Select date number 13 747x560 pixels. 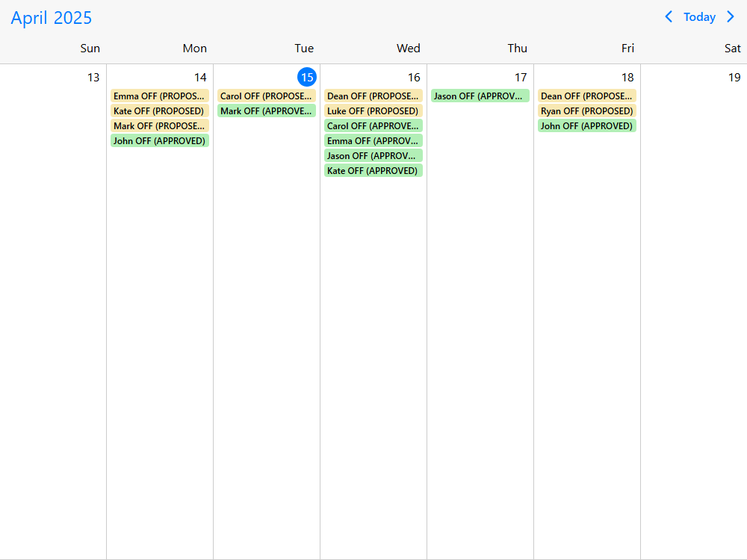pos(93,77)
